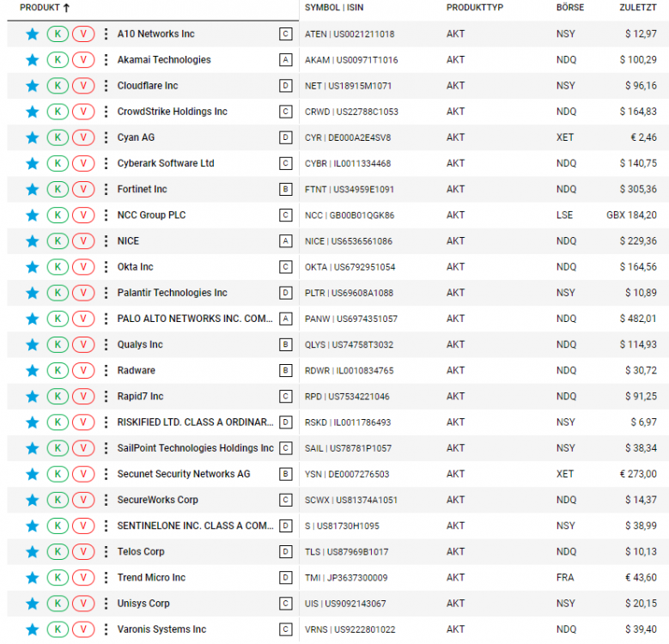Open three-dot menu for Unisys Corp
Screen dimensions: 669x644
click(x=106, y=604)
